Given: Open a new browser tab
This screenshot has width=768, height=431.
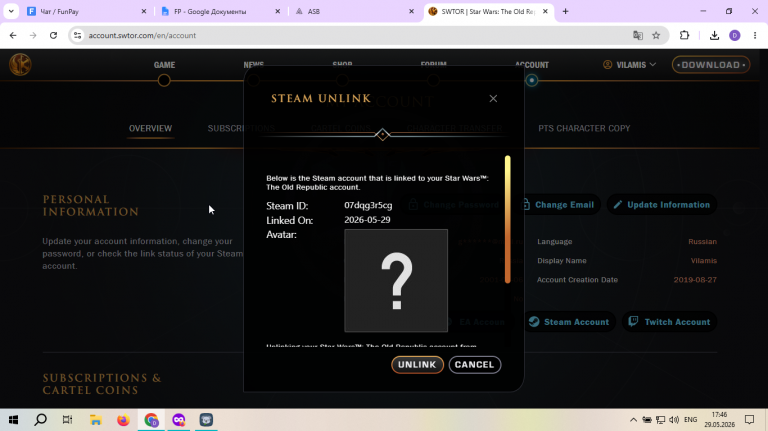Looking at the screenshot, I should click(x=566, y=11).
